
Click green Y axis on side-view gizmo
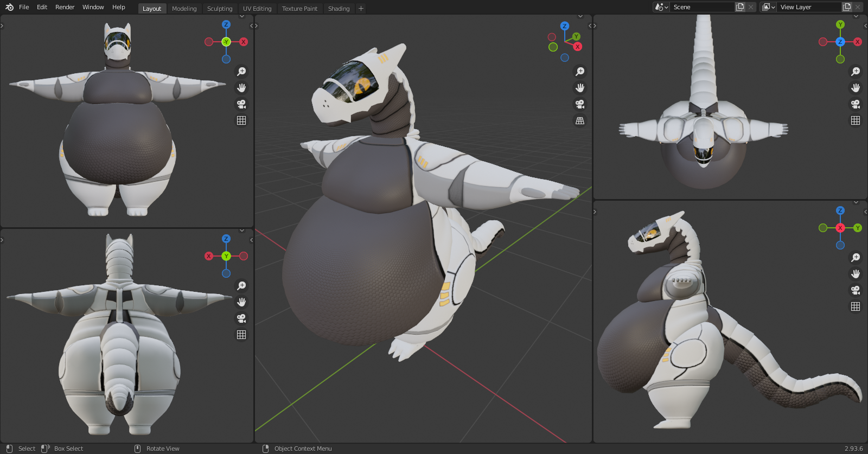coord(858,228)
